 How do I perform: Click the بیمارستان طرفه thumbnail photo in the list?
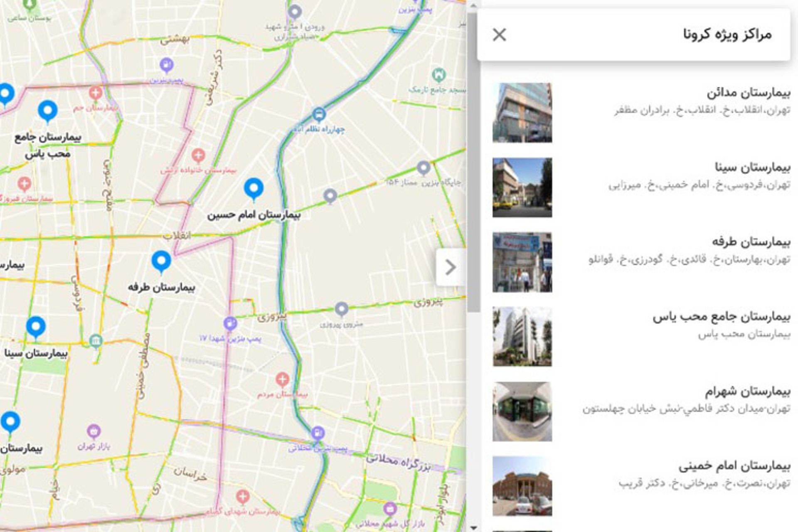(522, 262)
